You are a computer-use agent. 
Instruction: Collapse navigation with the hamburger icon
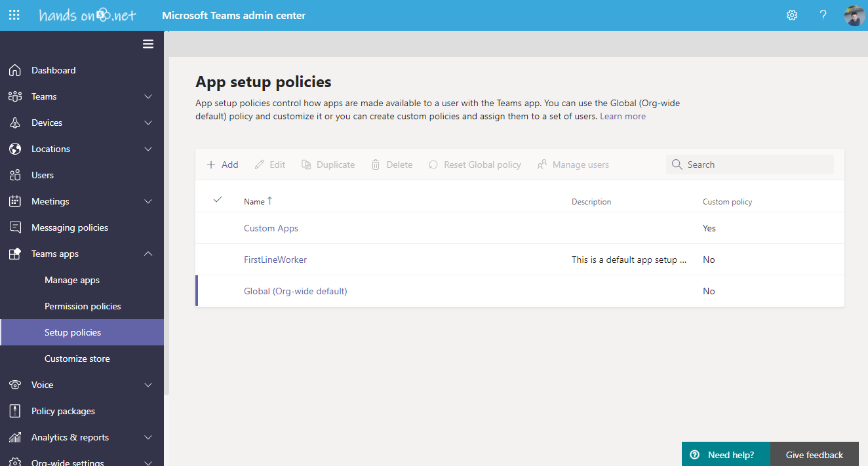pos(148,44)
